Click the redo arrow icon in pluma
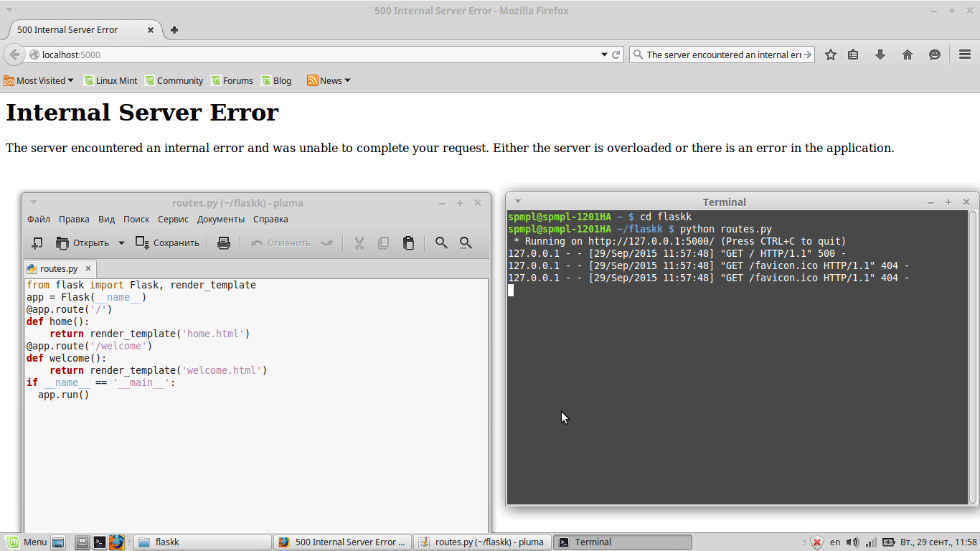The width and height of the screenshot is (980, 551). 326,243
